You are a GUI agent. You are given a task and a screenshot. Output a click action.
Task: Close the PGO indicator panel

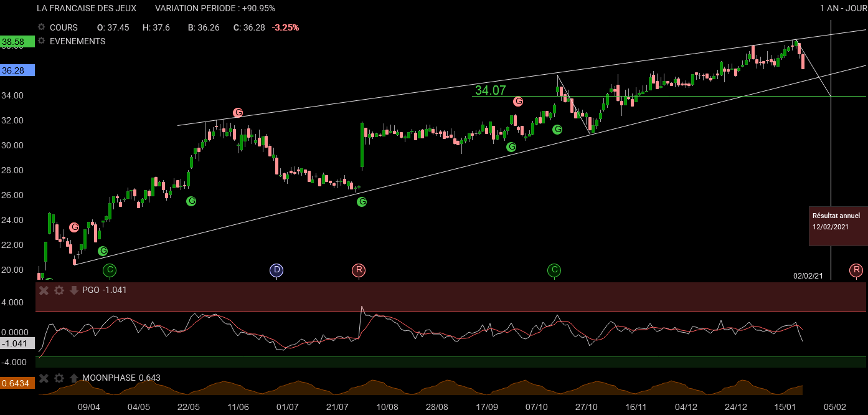44,290
